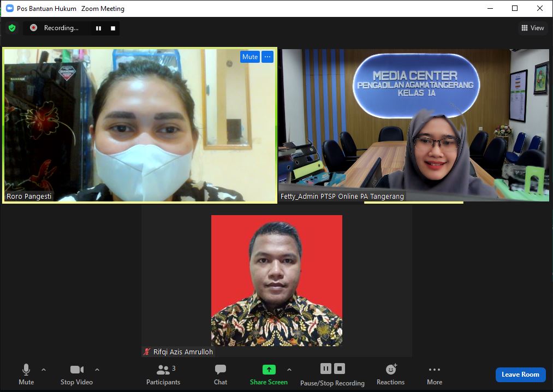
Task: Select Rifqi Azis Amrulloh's video tile
Action: [x=277, y=280]
